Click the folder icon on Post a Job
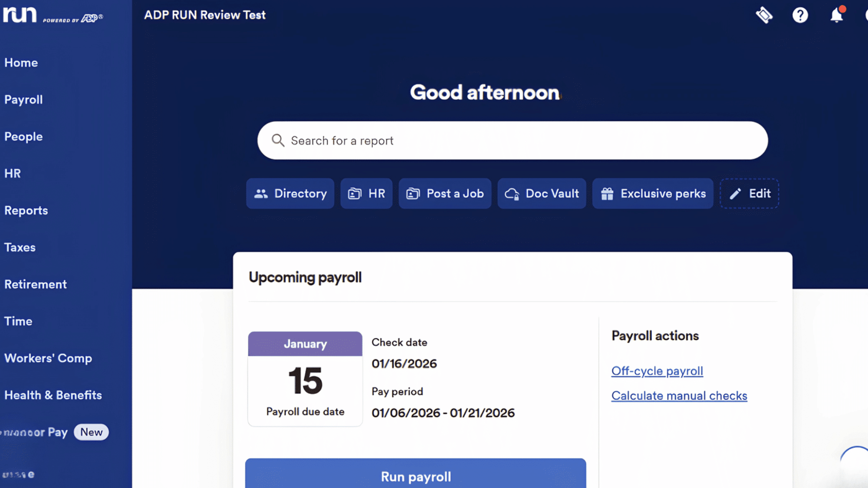Screen dimensions: 868x488 413,193
